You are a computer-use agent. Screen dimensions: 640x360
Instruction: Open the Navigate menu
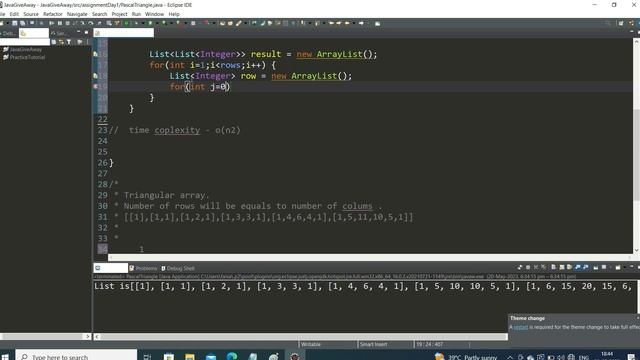(77, 14)
